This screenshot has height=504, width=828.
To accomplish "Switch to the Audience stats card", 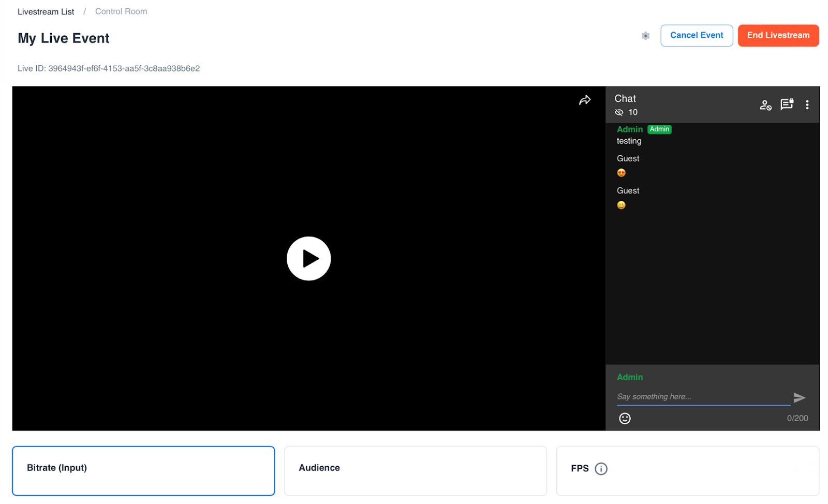I will [x=415, y=470].
